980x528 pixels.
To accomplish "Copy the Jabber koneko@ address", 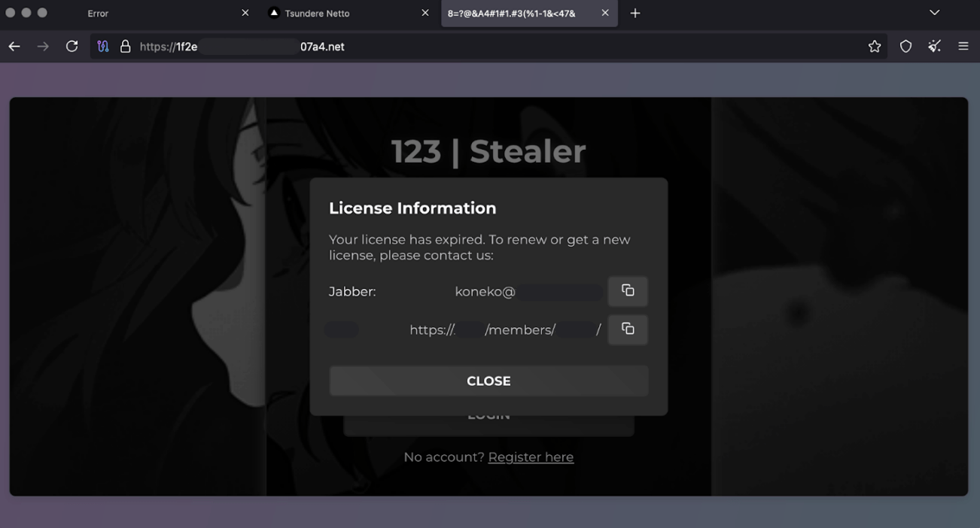I will click(x=628, y=291).
